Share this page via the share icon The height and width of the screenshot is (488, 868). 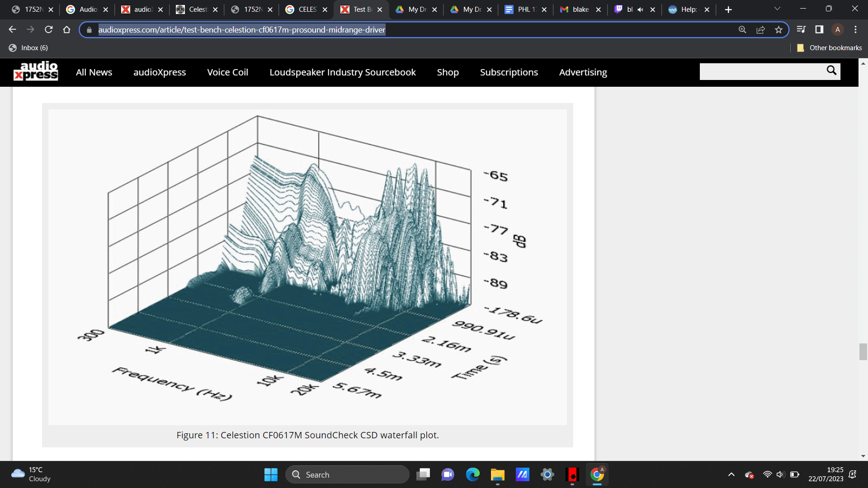760,29
